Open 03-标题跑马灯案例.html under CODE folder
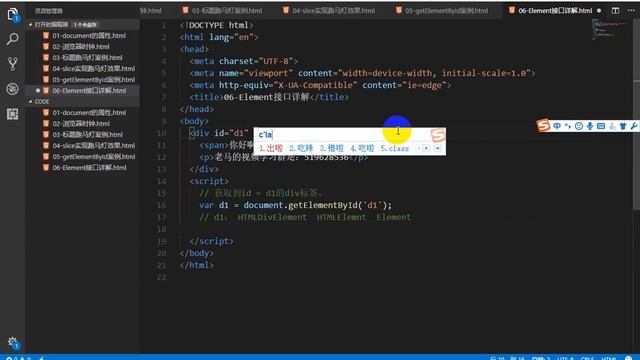Viewport: 640px width, 360px height. point(83,134)
